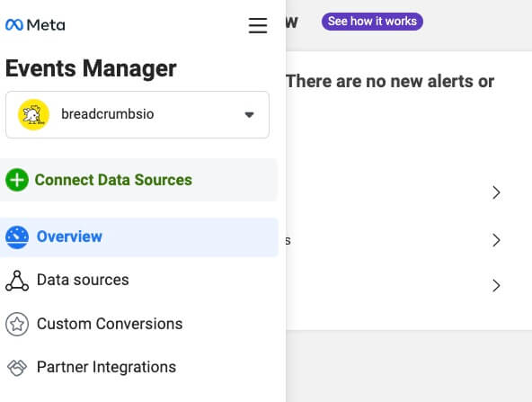The width and height of the screenshot is (532, 402).
Task: Click the blue Overview gauge icon
Action: point(17,237)
